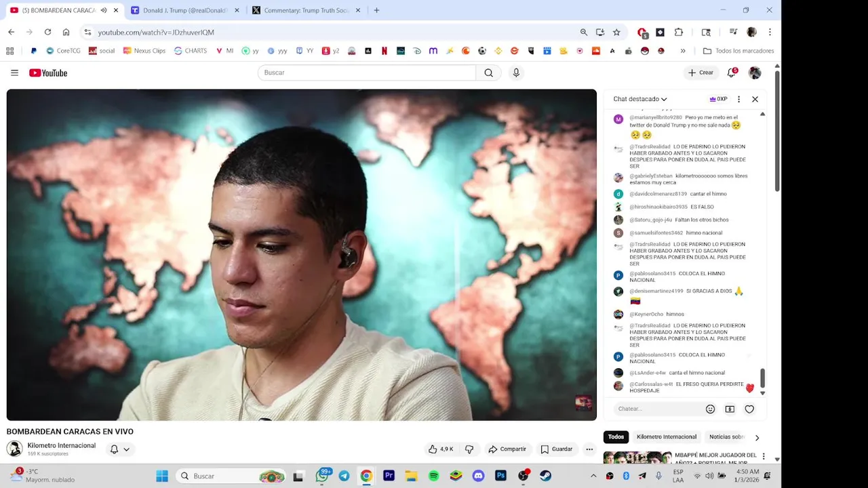This screenshot has height=488, width=868.
Task: Click the Crear button
Action: pyautogui.click(x=701, y=73)
